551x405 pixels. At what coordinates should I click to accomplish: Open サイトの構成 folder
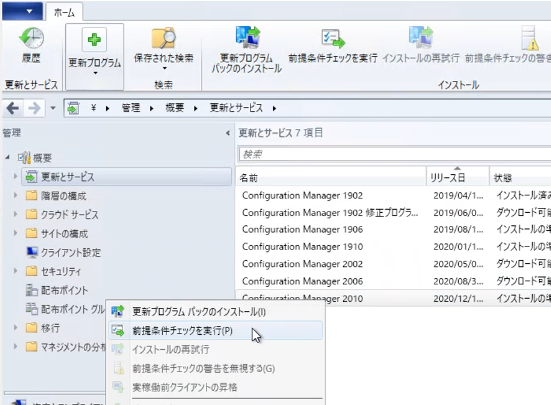57,233
